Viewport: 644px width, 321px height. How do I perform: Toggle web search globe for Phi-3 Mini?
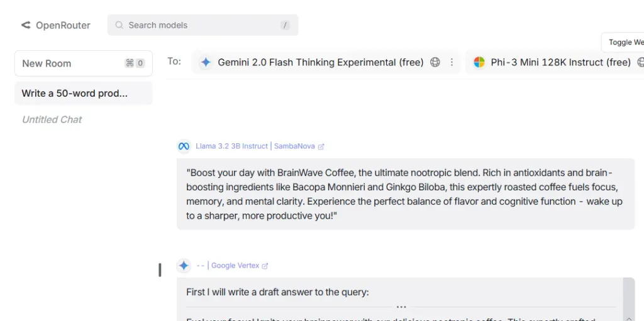click(641, 62)
